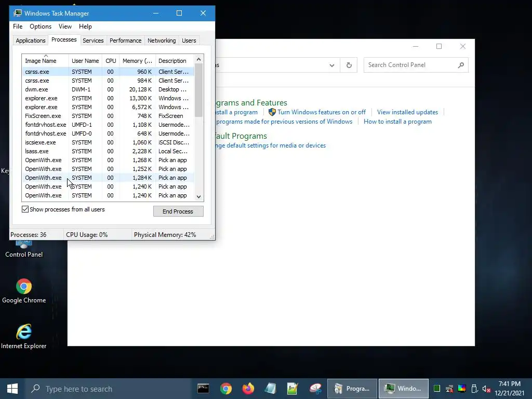The height and width of the screenshot is (399, 532).
Task: Select the iscsiexe.exe process row
Action: 108,142
